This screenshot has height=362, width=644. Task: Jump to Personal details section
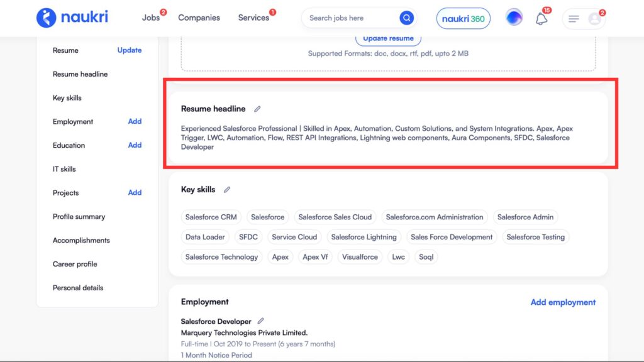coord(78,288)
